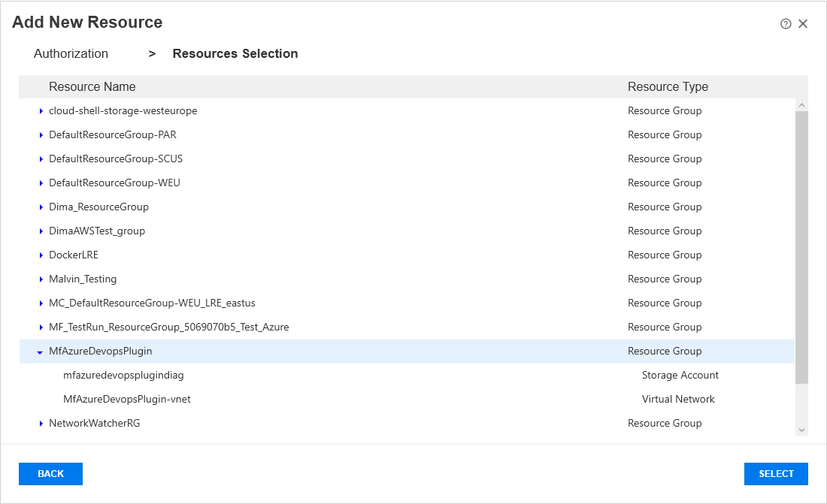Viewport: 827px width, 504px height.
Task: Expand the DimaAWSTest_group node
Action: click(x=40, y=231)
